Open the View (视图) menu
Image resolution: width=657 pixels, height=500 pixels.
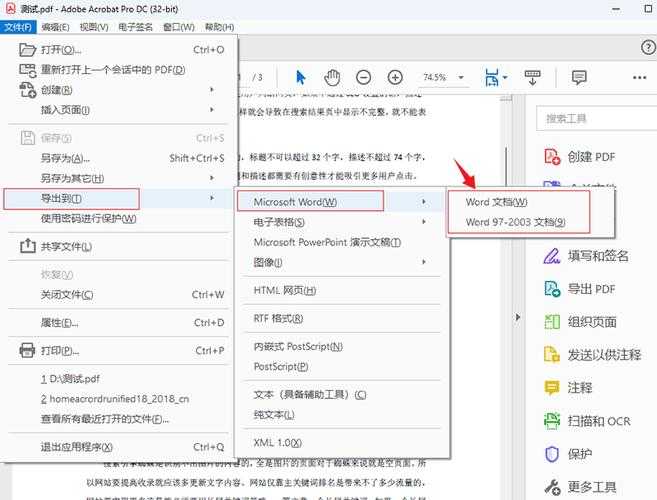click(x=94, y=27)
